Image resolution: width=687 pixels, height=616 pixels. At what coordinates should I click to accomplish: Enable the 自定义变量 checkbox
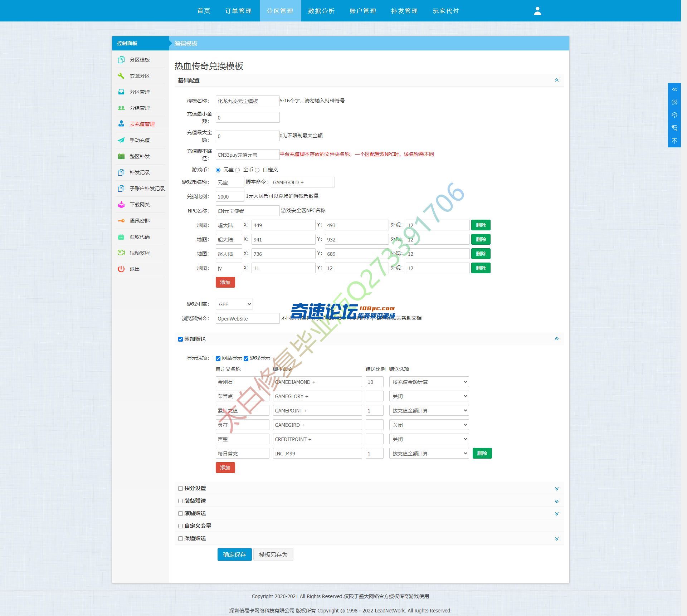coord(180,526)
